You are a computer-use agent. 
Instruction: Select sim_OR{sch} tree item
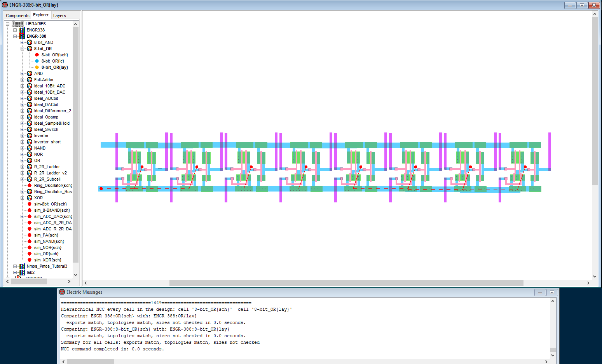click(46, 254)
